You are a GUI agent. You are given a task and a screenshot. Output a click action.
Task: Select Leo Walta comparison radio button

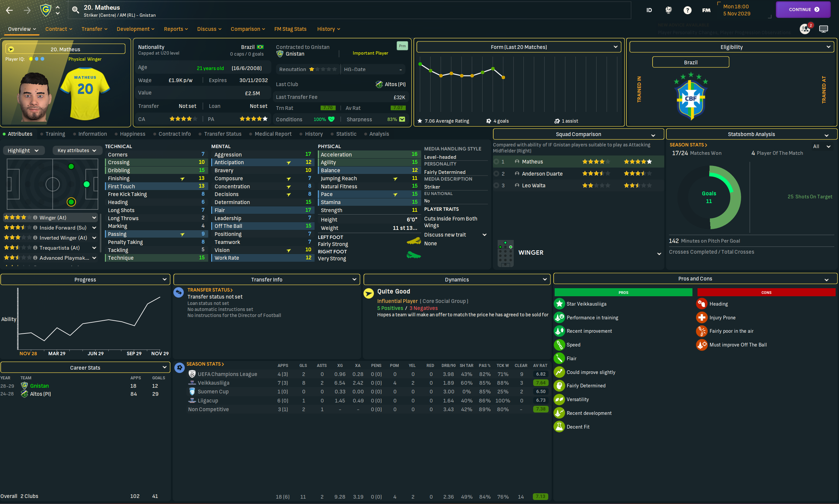497,185
